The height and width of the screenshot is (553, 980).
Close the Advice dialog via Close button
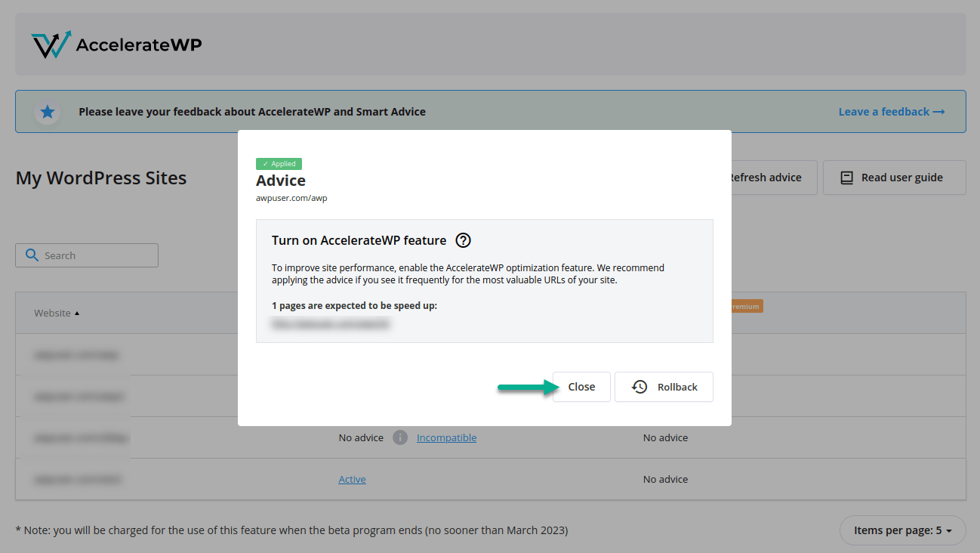[581, 386]
